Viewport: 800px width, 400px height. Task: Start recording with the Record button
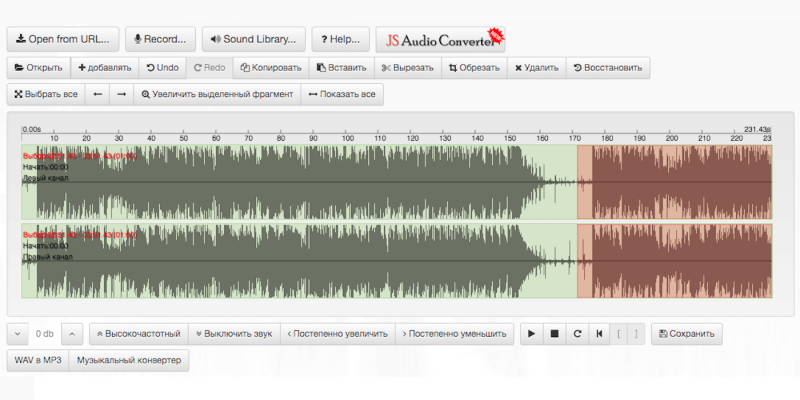pyautogui.click(x=160, y=39)
